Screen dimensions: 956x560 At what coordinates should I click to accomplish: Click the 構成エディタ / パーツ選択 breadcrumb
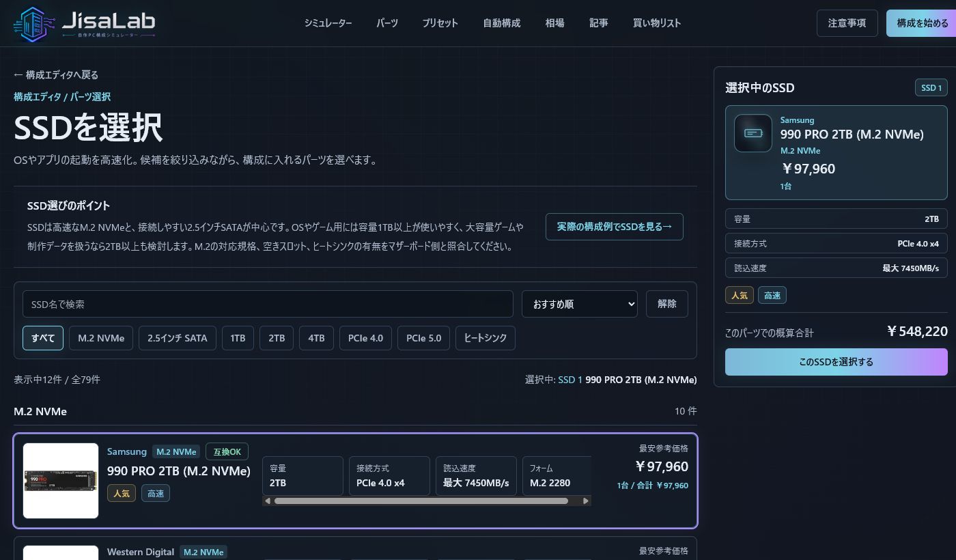pos(62,97)
